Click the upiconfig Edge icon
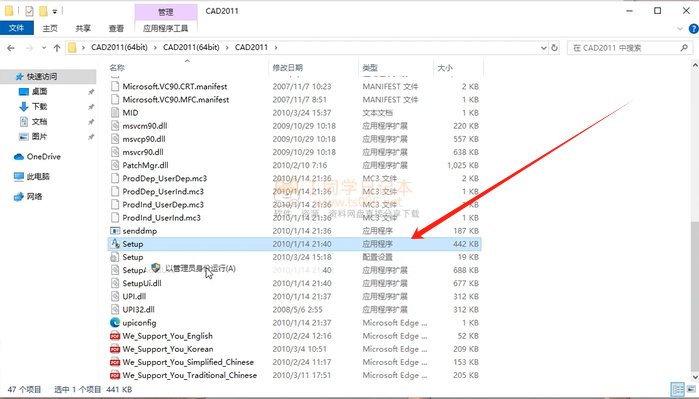 pyautogui.click(x=115, y=323)
